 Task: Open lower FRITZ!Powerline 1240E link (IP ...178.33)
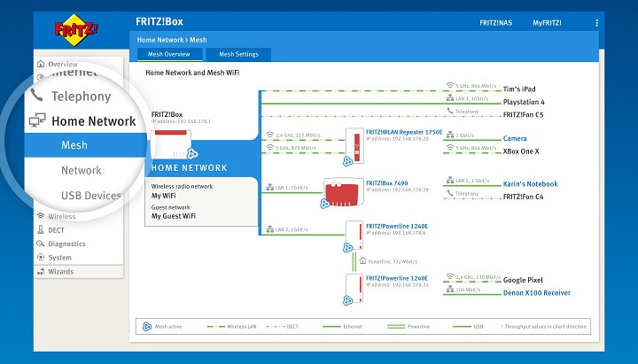click(397, 279)
